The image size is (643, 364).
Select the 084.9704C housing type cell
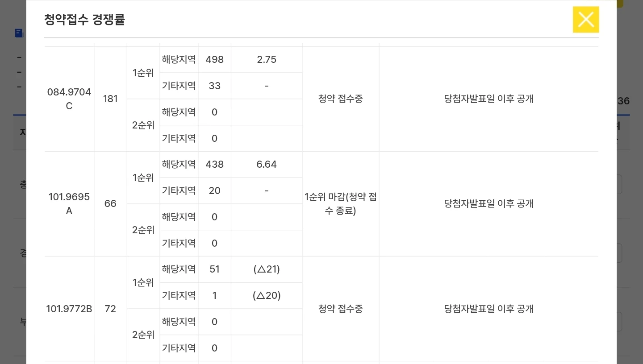[69, 99]
